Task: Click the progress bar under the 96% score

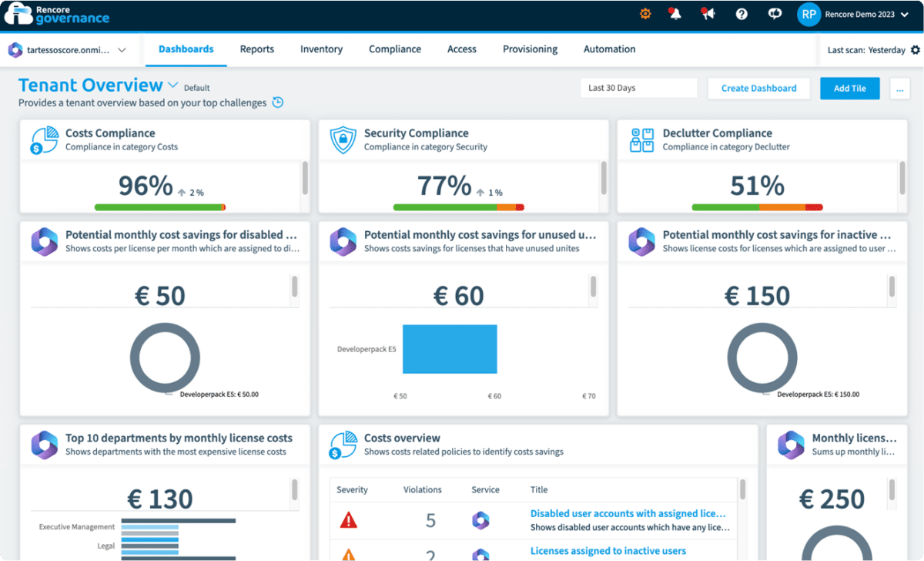Action: [x=159, y=207]
